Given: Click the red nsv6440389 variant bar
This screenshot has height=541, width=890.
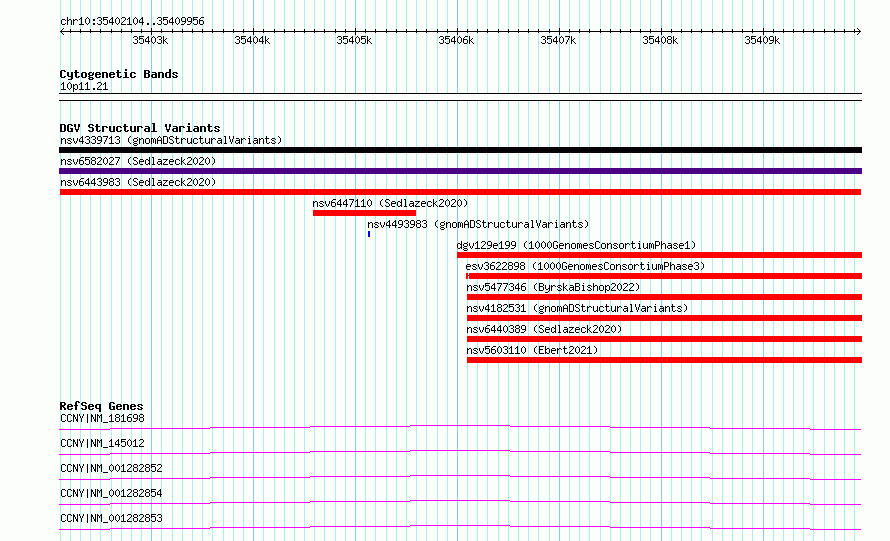Looking at the screenshot, I should tap(664, 339).
